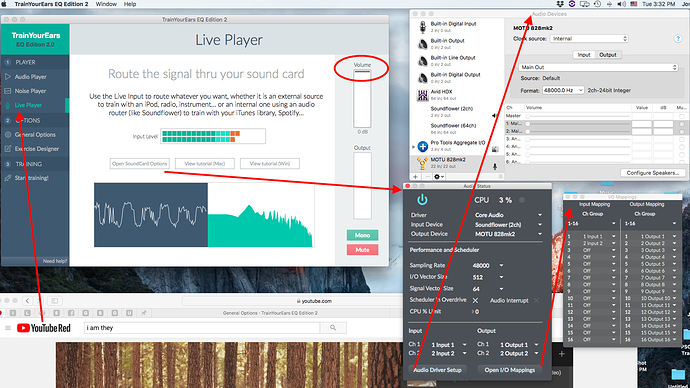This screenshot has height=388, width=690.
Task: Toggle Audio Interrupt checkbox
Action: click(536, 300)
